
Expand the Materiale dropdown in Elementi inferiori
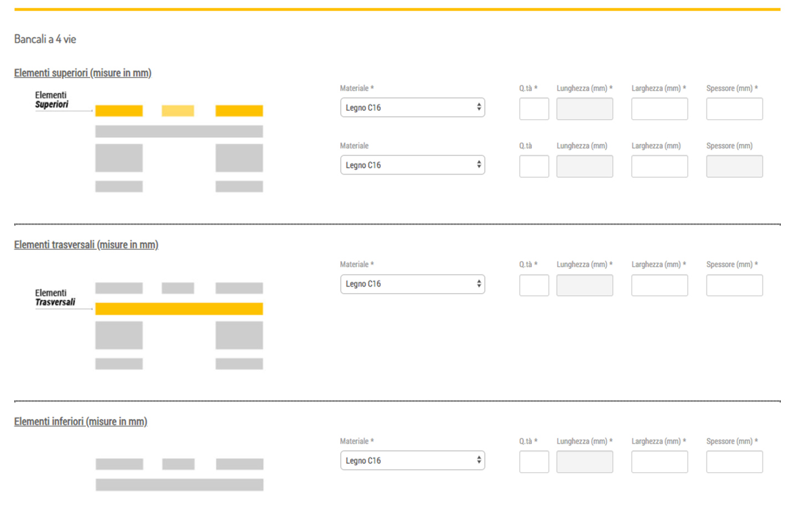click(x=412, y=461)
